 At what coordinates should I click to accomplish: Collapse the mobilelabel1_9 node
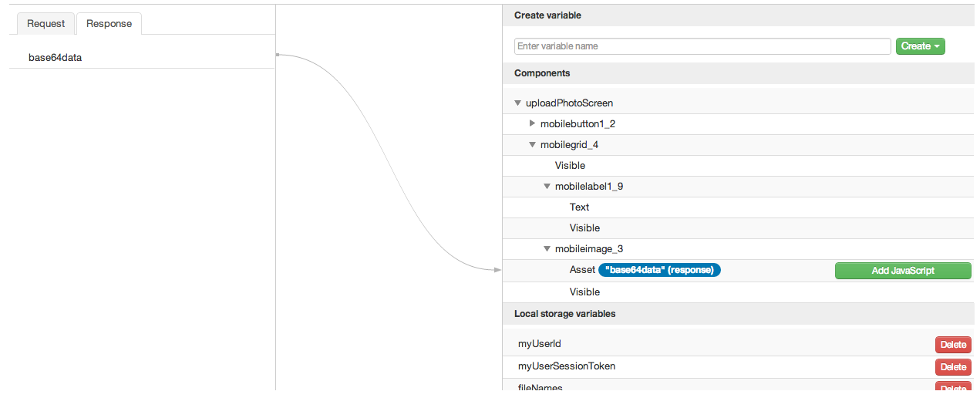[x=547, y=186]
